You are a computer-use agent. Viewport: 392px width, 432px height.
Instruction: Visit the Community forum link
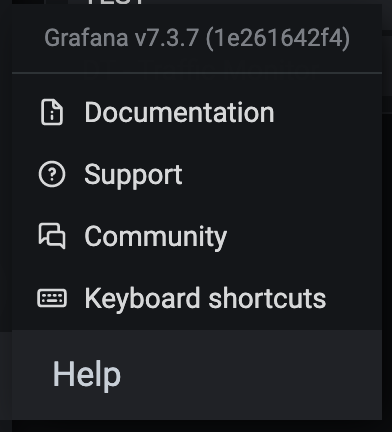tap(156, 237)
